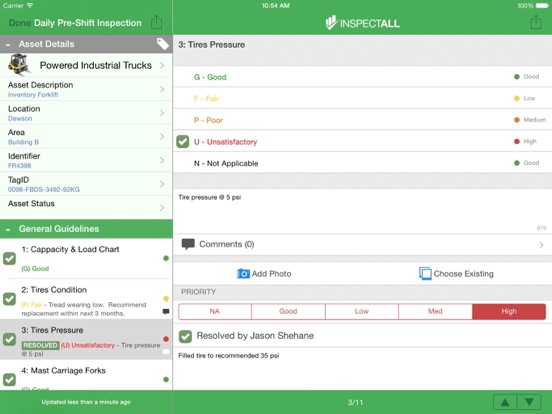Tap Done to finish inspection
Image resolution: width=552 pixels, height=414 pixels.
[x=20, y=23]
